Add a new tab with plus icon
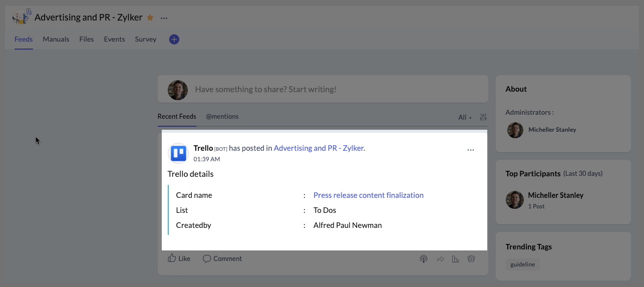644x287 pixels. pyautogui.click(x=174, y=39)
